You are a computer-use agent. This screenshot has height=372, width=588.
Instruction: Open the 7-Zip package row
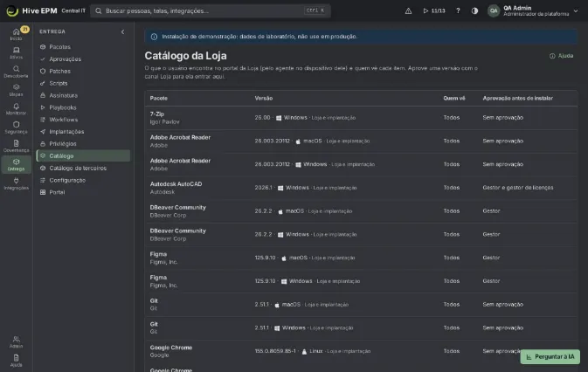click(x=361, y=118)
